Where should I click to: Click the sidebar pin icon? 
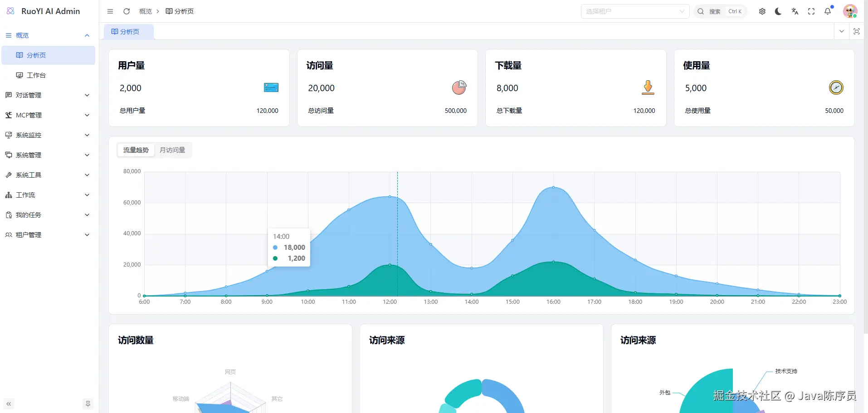click(x=88, y=403)
